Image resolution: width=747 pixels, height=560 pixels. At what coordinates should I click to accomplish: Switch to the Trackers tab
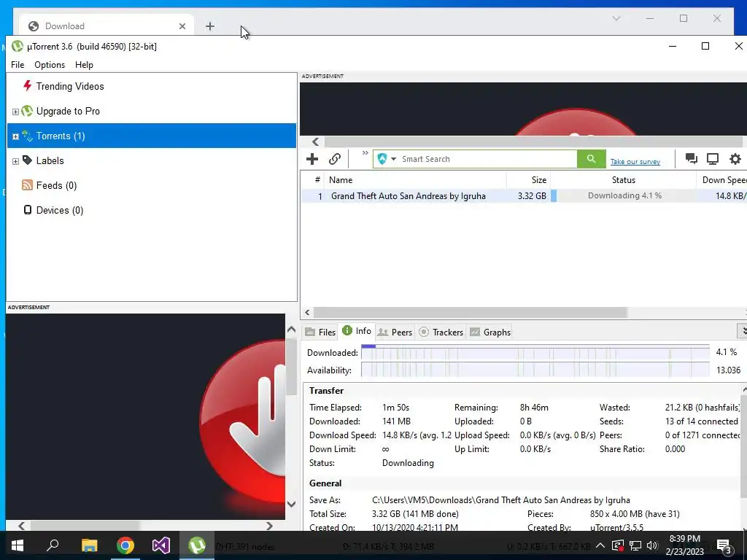coord(441,332)
